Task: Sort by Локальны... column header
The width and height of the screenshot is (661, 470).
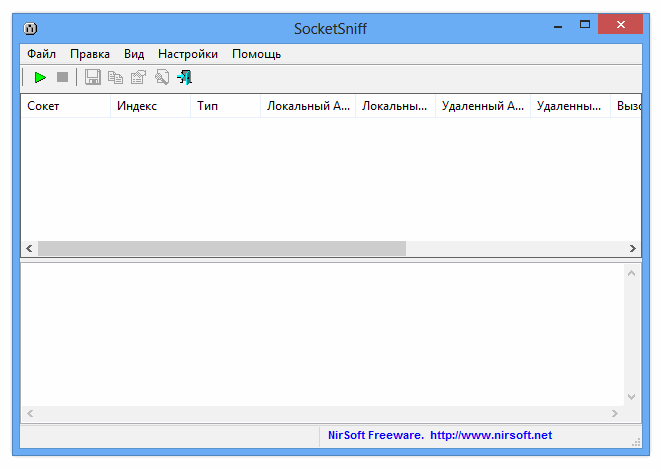Action: coord(395,106)
